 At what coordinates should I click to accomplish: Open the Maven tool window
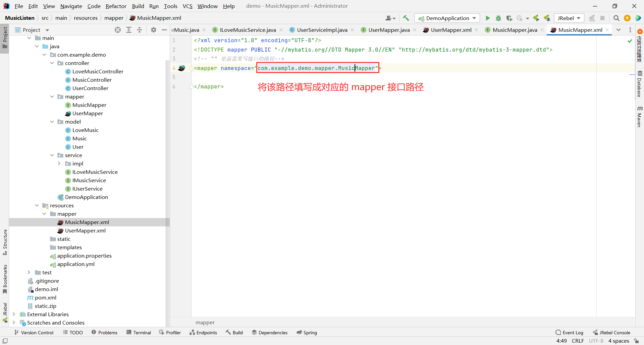click(x=640, y=117)
